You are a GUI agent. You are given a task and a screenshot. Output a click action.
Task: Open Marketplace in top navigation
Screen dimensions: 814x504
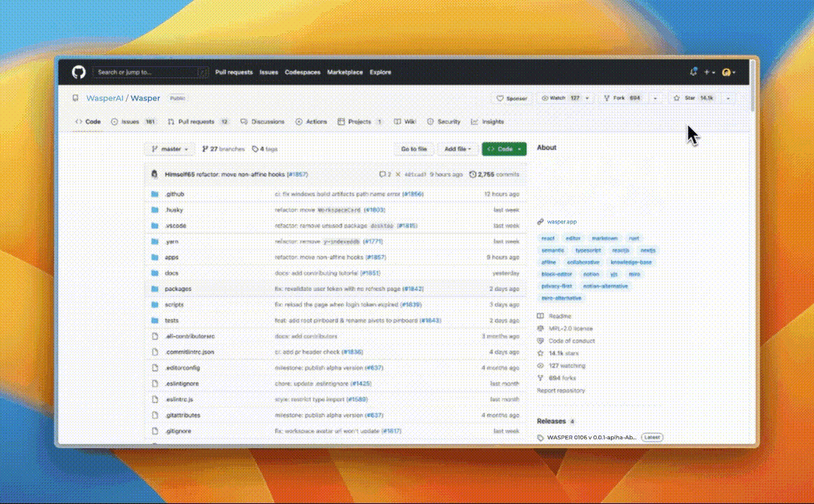(345, 72)
